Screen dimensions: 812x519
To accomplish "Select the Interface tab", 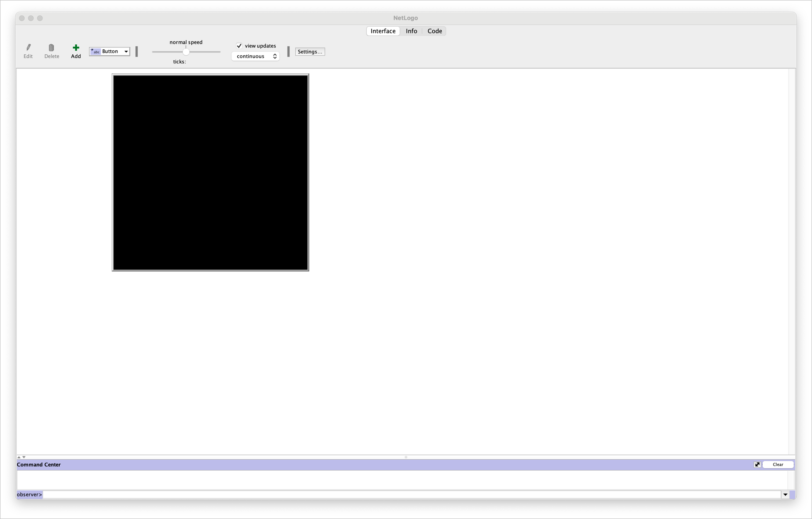I will coord(382,31).
